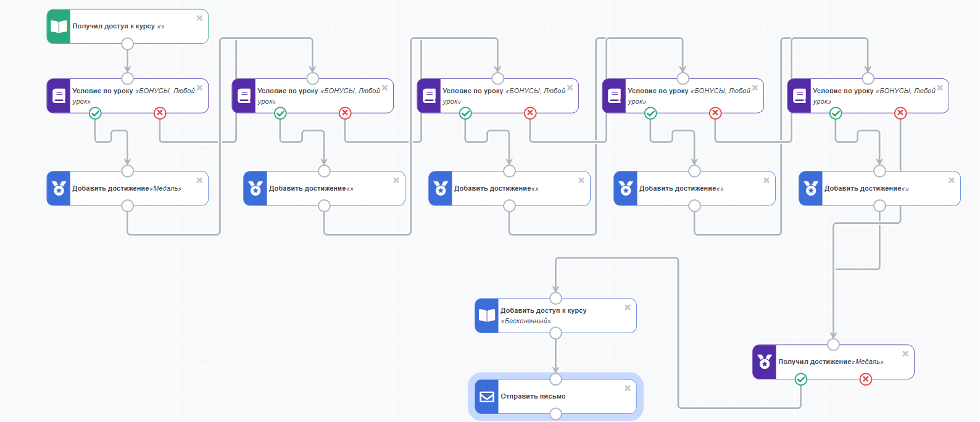
Task: Click medal icon of «Добавить достижение «Медаль»» block
Action: click(x=59, y=188)
